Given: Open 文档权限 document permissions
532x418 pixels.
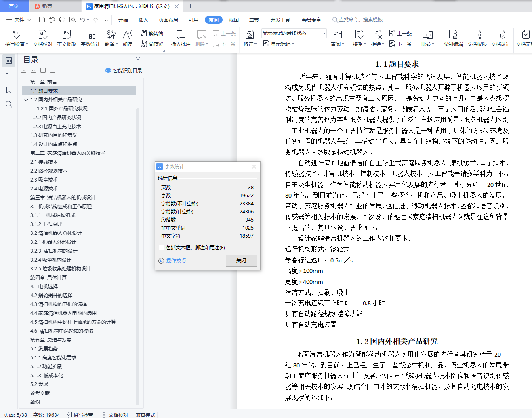Looking at the screenshot, I should point(477,38).
